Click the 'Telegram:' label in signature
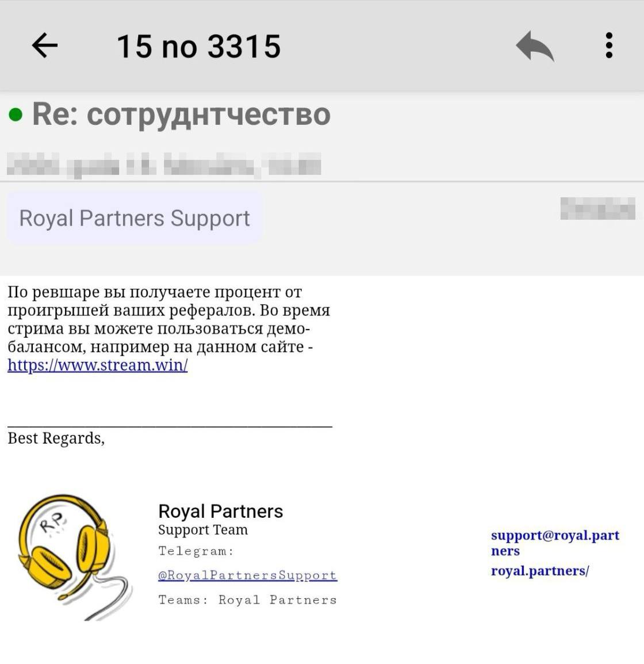The width and height of the screenshot is (644, 664). point(196,551)
